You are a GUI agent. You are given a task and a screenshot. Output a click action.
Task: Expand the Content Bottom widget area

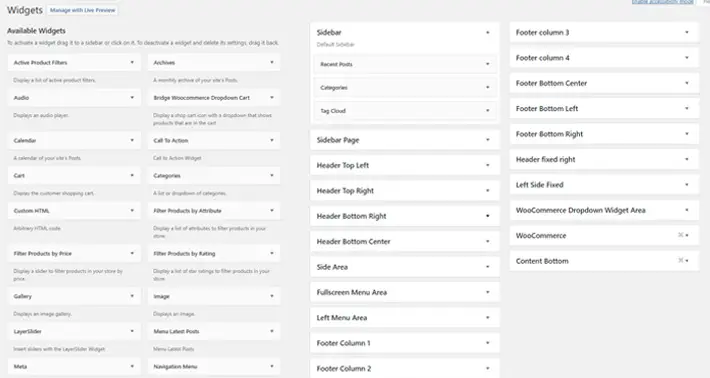click(604, 260)
